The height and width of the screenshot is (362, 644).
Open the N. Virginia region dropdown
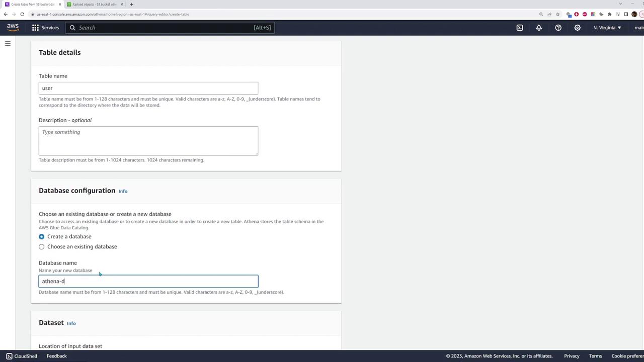point(607,28)
